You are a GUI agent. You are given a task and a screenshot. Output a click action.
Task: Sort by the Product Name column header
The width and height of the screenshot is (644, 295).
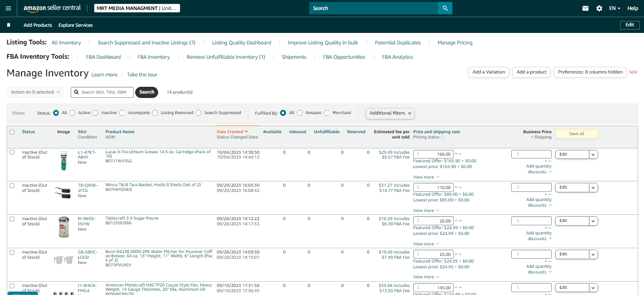coord(120,132)
